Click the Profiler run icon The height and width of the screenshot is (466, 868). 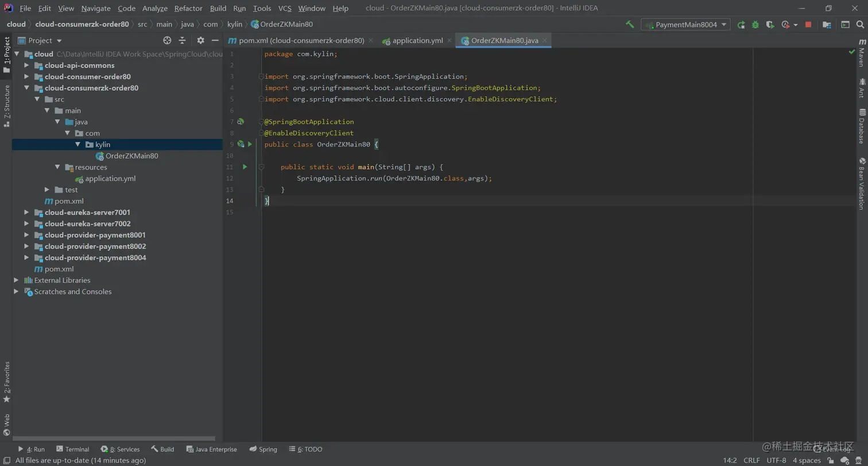tap(785, 25)
